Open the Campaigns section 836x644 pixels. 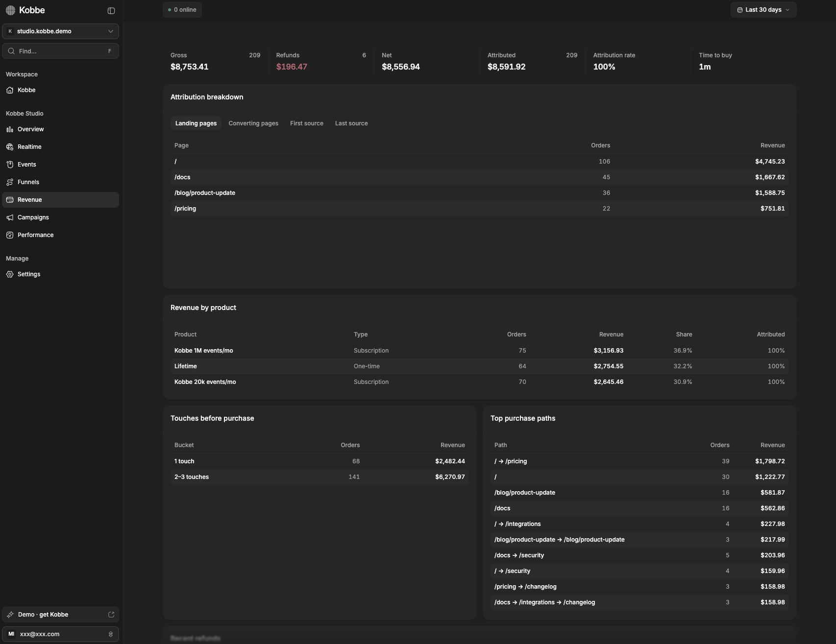tap(61, 217)
